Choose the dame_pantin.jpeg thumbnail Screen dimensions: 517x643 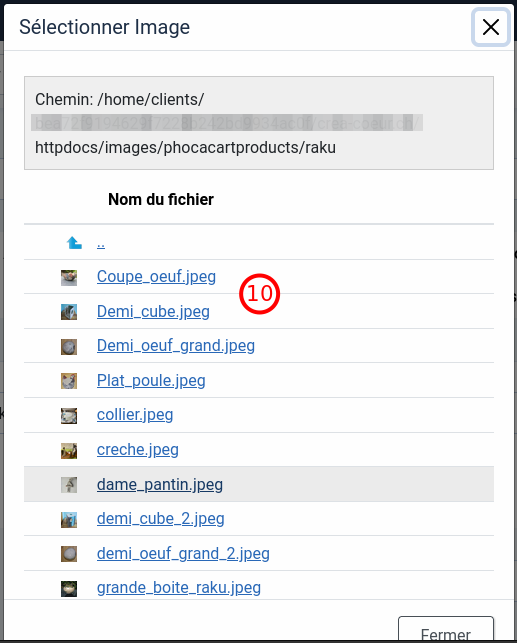click(x=69, y=485)
